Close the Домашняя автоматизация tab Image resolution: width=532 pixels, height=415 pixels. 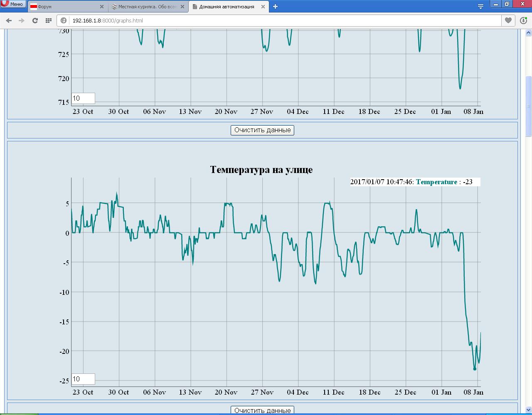click(x=263, y=7)
